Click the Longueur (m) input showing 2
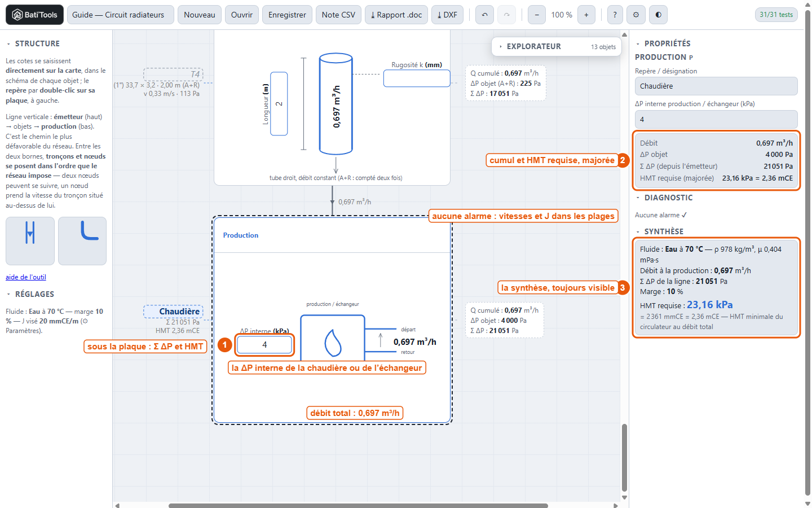Viewport: 812px width, 508px height. [279, 104]
